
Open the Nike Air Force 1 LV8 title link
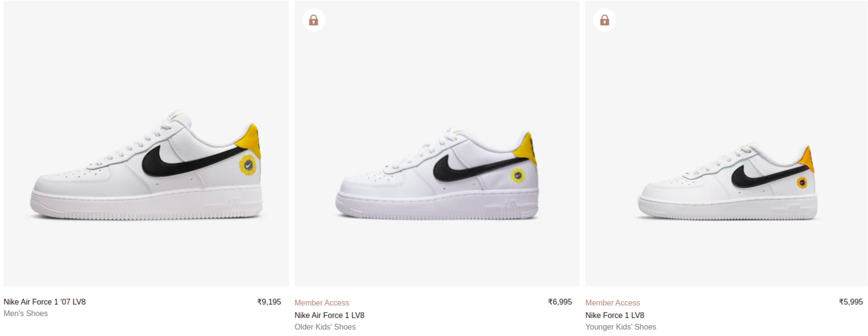330,315
